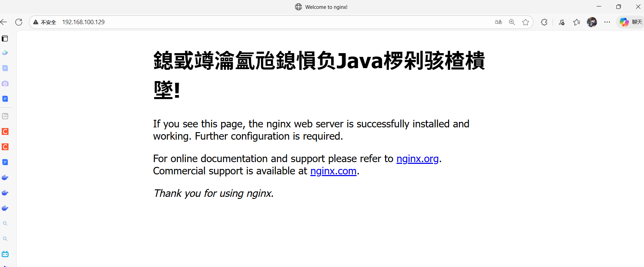The width and height of the screenshot is (644, 267).
Task: Click the globe icon next to page title
Action: [x=298, y=7]
